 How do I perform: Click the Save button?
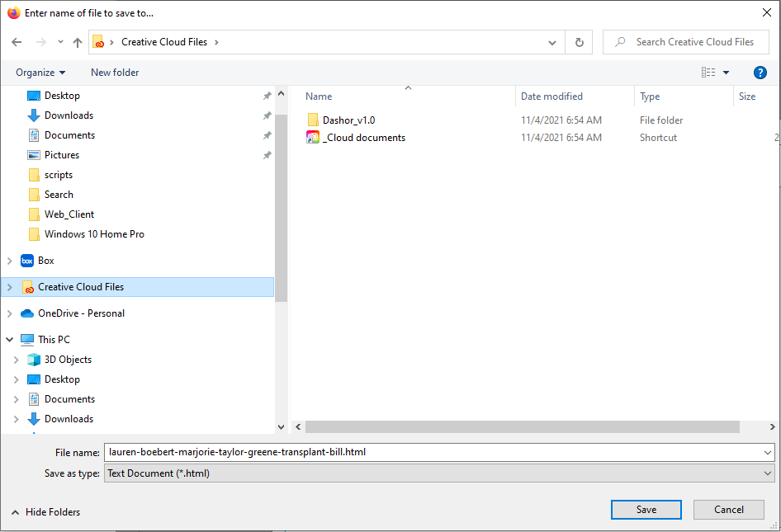click(646, 510)
